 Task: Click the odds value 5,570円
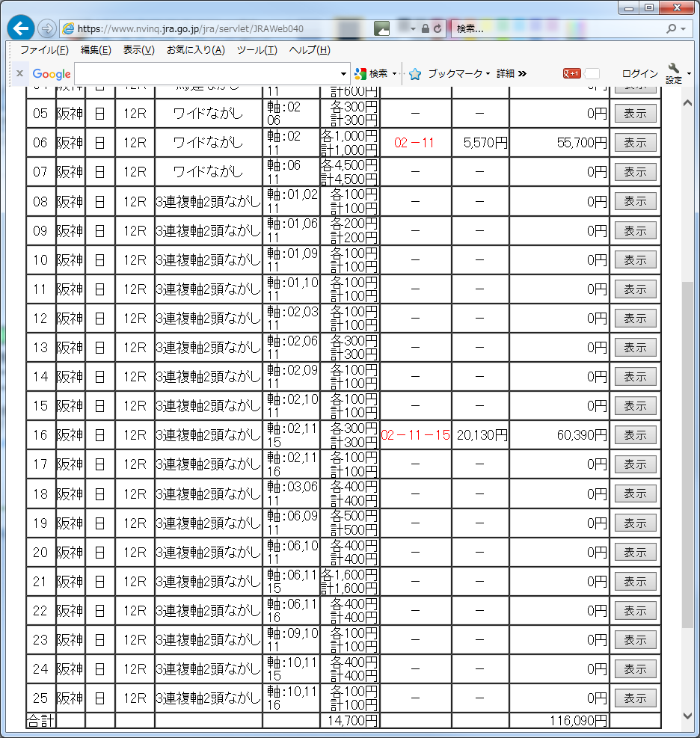tap(485, 143)
